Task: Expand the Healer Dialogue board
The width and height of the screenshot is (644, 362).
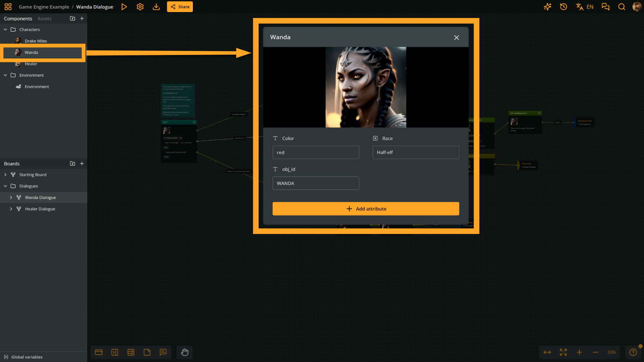Action: pos(11,209)
